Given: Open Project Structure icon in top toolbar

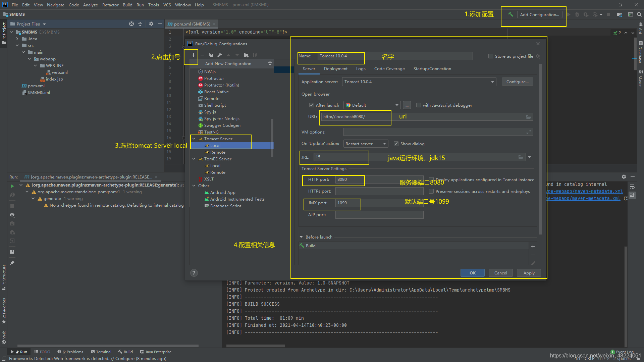Looking at the screenshot, I should coord(620,14).
